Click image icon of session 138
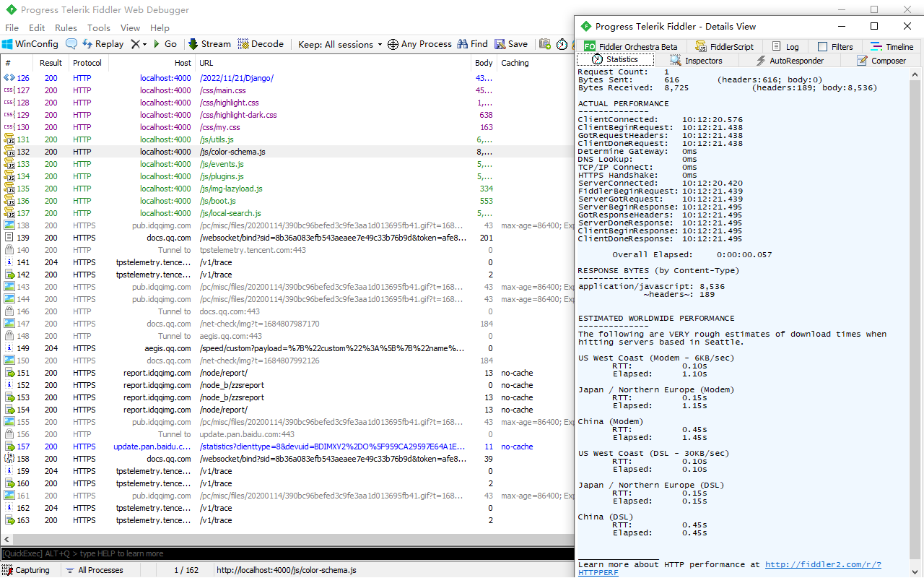The width and height of the screenshot is (924, 578). pyautogui.click(x=9, y=225)
